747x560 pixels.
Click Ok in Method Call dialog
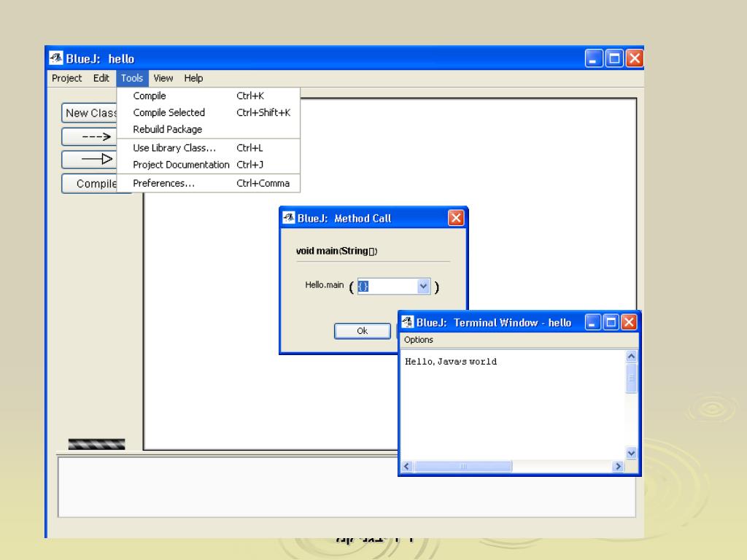[362, 331]
